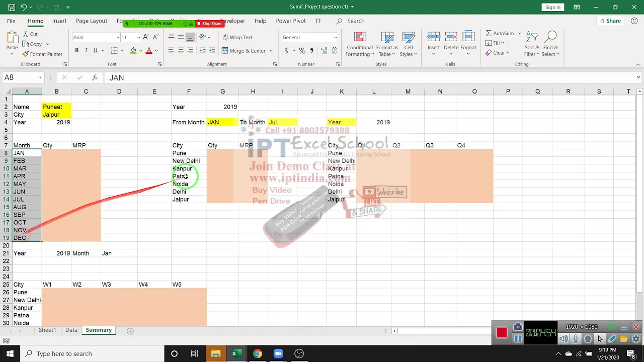
Task: Toggle Bold formatting
Action: 76,51
